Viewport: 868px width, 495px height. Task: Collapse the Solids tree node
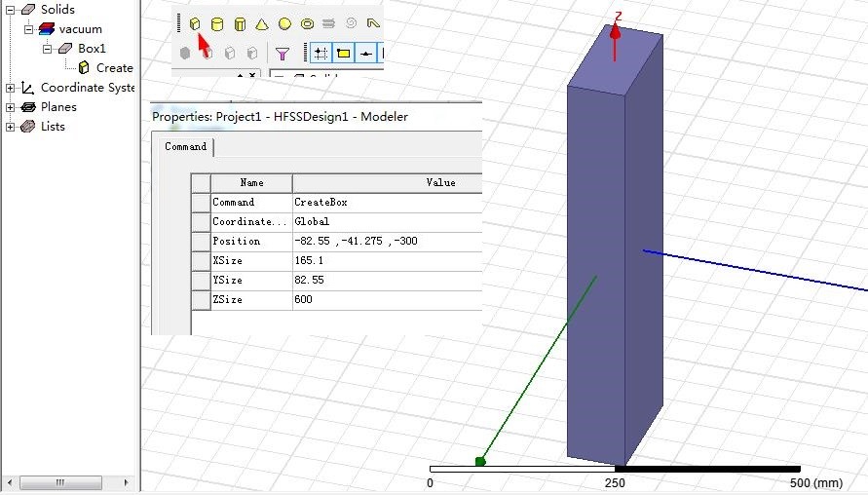click(x=10, y=10)
